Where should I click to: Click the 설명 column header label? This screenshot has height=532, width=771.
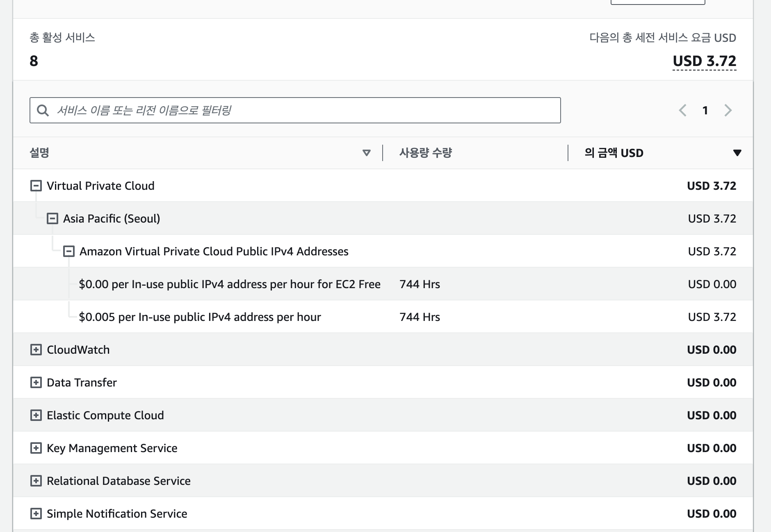39,153
